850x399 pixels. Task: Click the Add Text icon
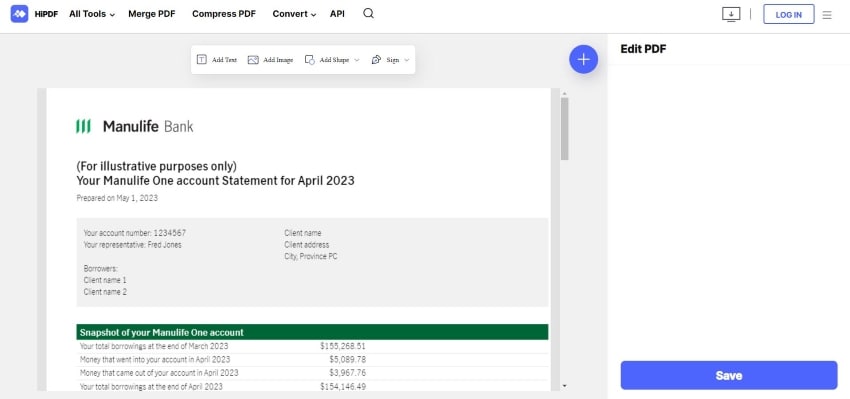click(202, 60)
